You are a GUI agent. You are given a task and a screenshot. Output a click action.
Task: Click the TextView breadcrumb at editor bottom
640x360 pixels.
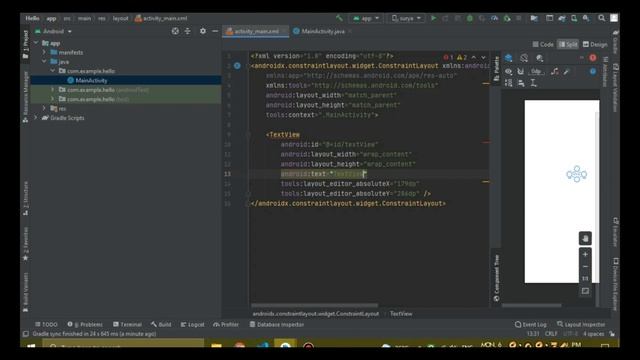[401, 313]
